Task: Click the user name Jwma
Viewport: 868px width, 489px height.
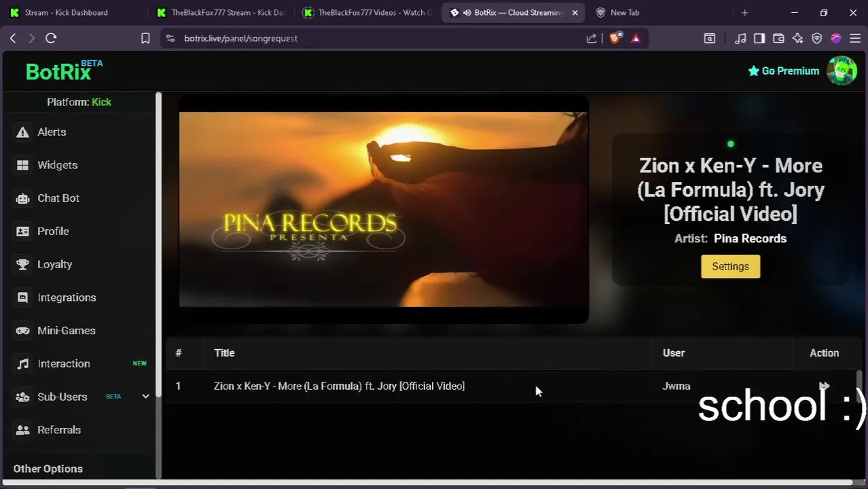Action: pos(676,386)
